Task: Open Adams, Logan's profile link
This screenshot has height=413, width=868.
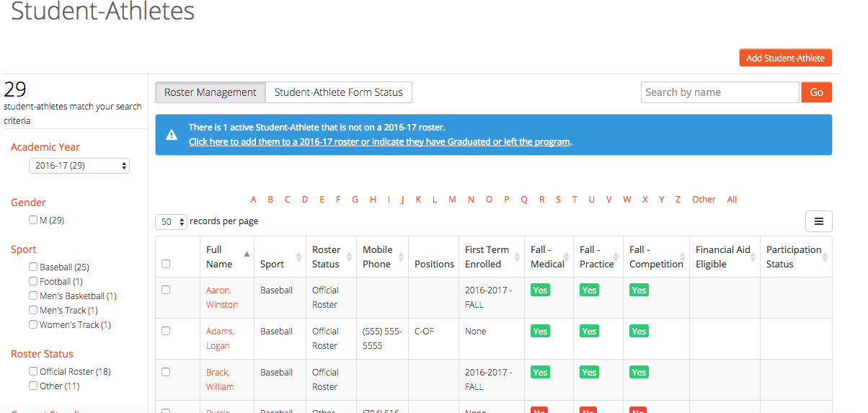Action: coord(221,338)
